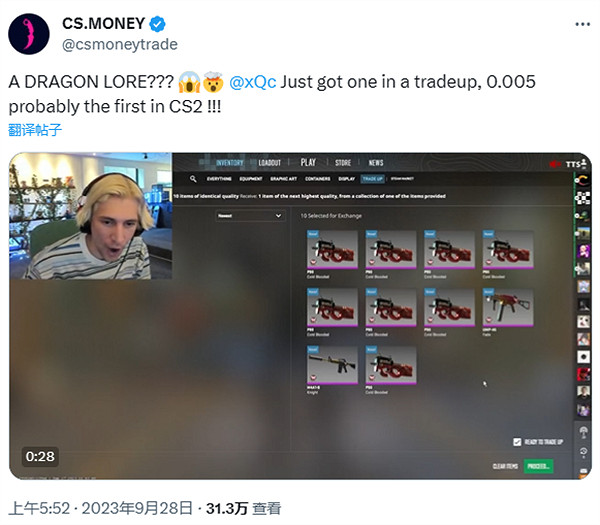Open the Loadout tab
Screen dimensions: 600x525
269,163
